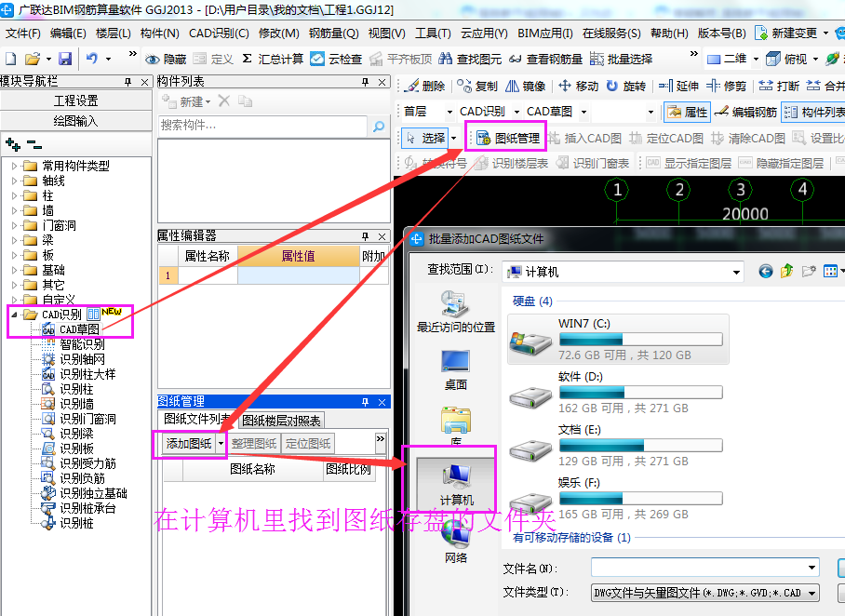
Task: Click the 文件名 input field
Action: [704, 567]
